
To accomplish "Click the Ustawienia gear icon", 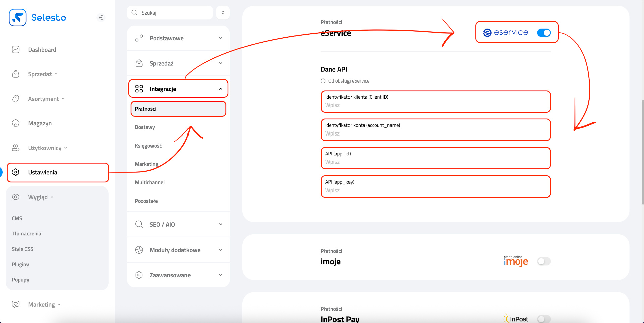I will (16, 172).
